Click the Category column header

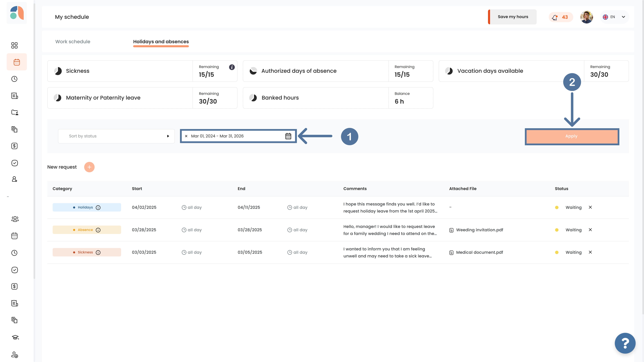coord(62,189)
